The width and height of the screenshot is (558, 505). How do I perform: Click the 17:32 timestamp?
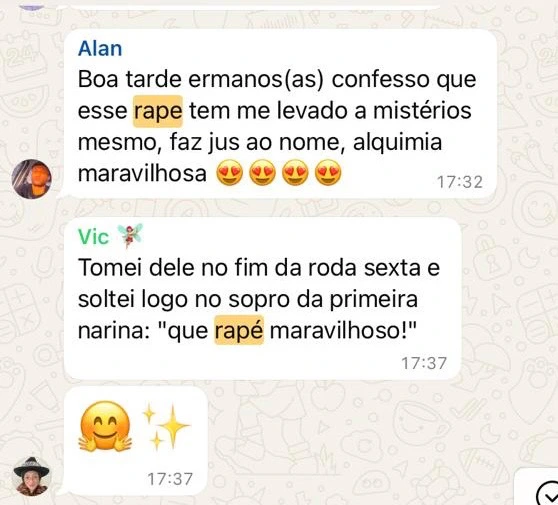460,182
